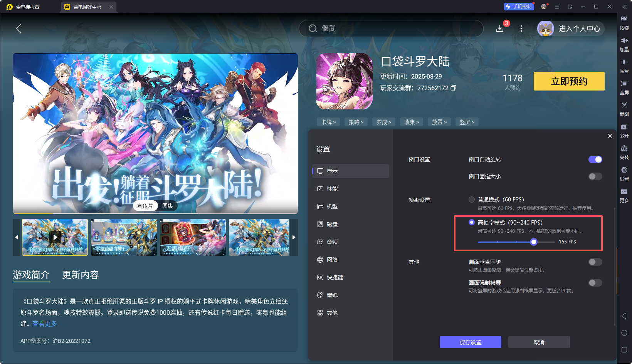The width and height of the screenshot is (632, 364).
Task: Open the 机型 settings section
Action: pos(351,206)
